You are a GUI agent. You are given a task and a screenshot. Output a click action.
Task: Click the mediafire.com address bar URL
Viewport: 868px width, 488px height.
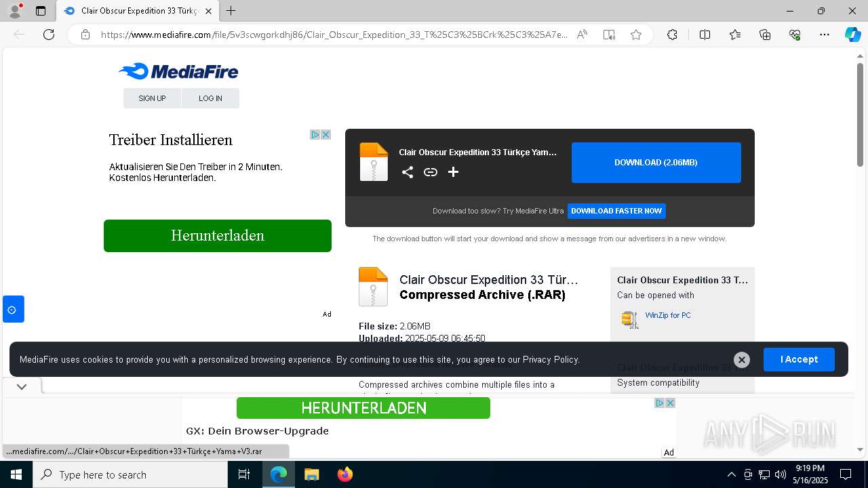(334, 35)
